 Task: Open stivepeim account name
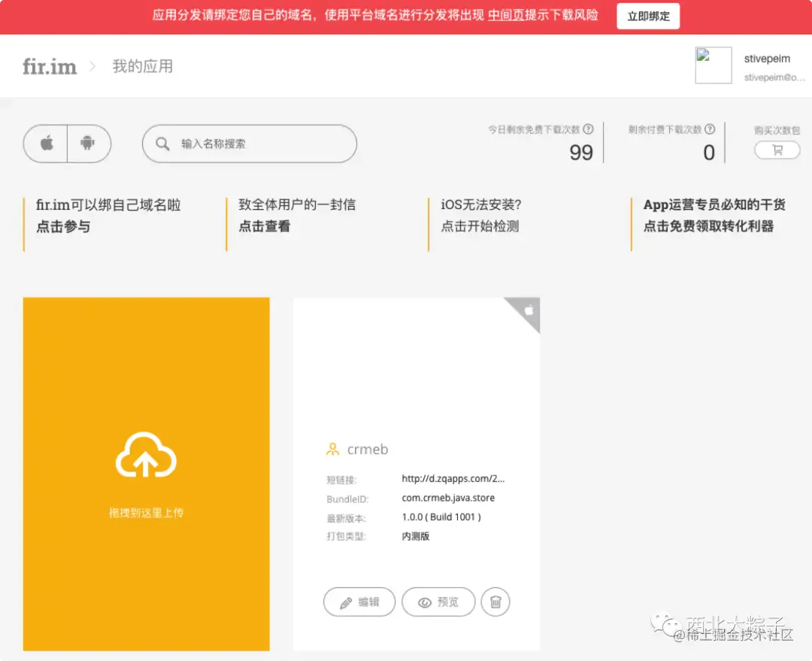[767, 59]
